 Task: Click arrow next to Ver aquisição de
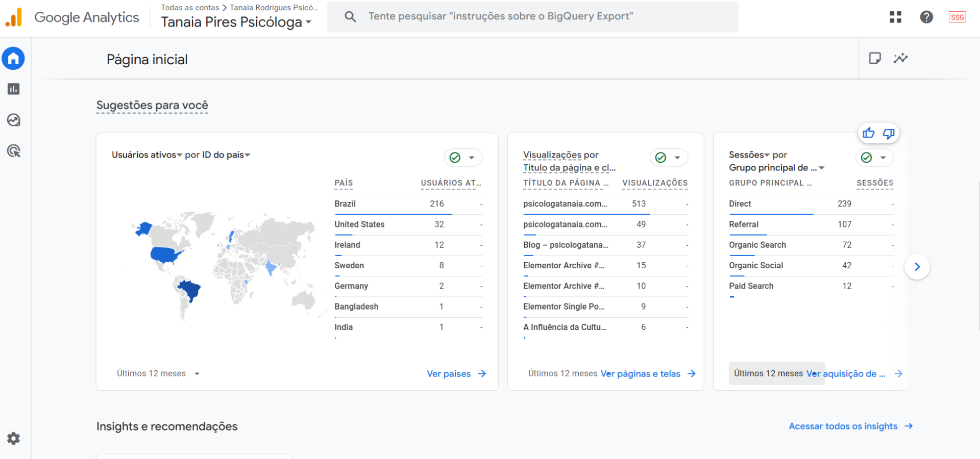[898, 374]
